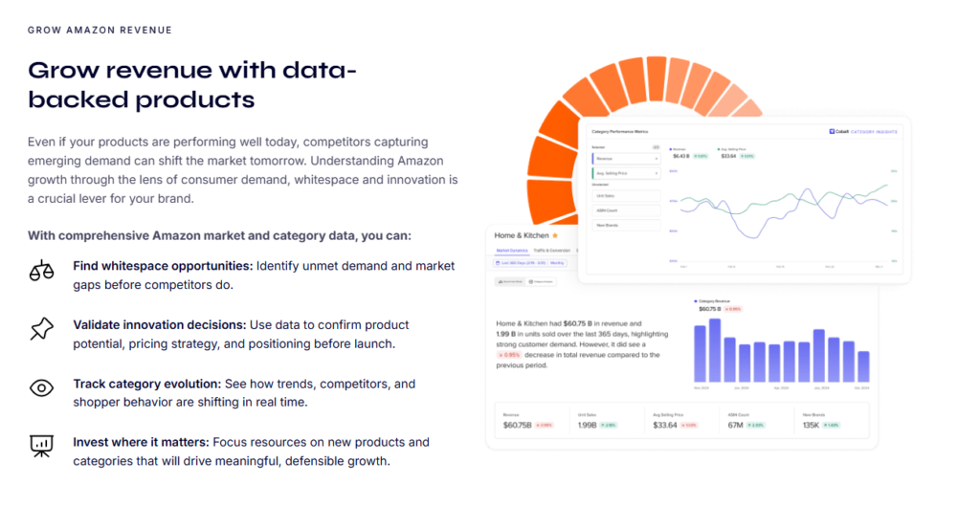Click the presentation chart icon beside Invest where it matters
Screen dimensions: 980x506
click(42, 446)
